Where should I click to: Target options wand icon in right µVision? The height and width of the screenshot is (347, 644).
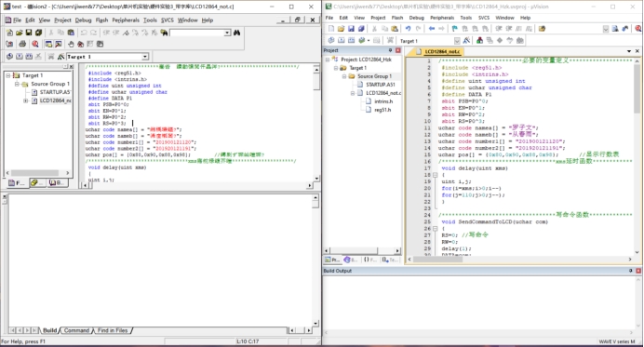pos(466,40)
